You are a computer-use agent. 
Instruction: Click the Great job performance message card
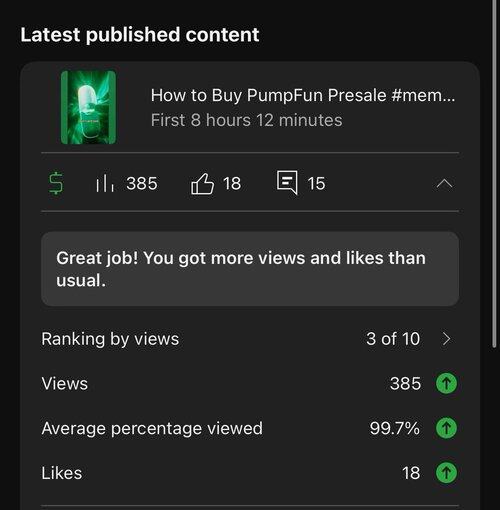(250, 269)
